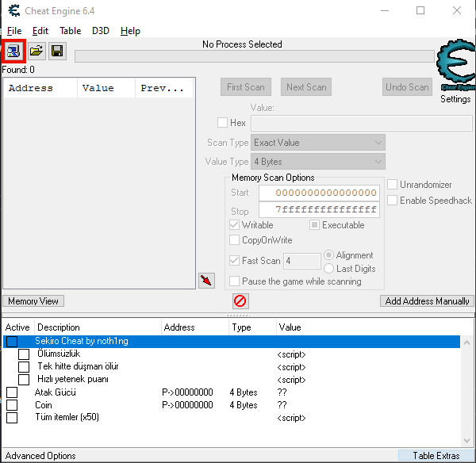The width and height of the screenshot is (476, 463).
Task: Click the Settings label
Action: [x=455, y=99]
